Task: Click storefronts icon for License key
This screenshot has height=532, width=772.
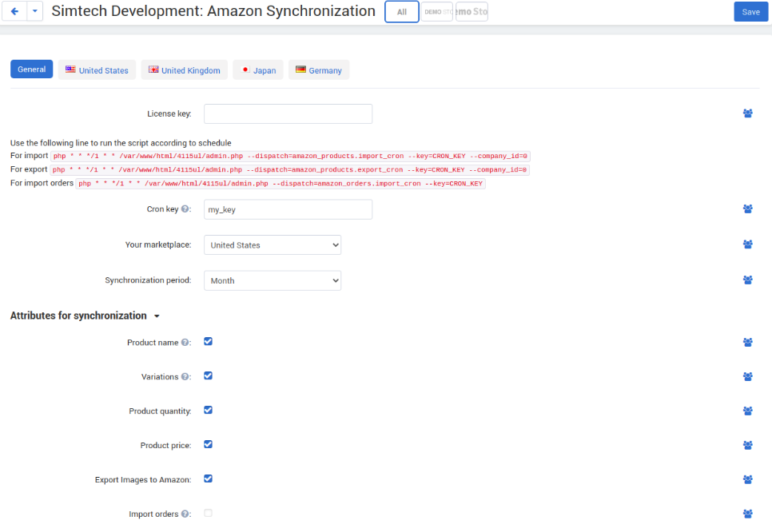Action: (747, 113)
